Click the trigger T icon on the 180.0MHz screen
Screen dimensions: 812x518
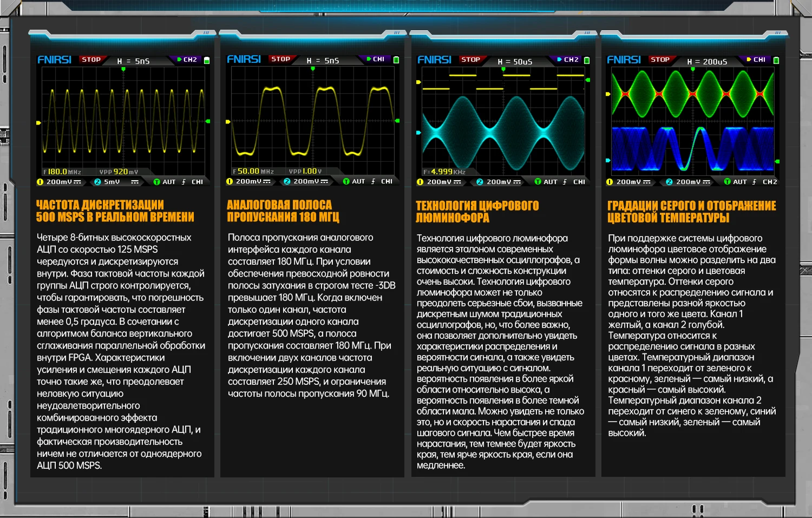click(x=157, y=182)
